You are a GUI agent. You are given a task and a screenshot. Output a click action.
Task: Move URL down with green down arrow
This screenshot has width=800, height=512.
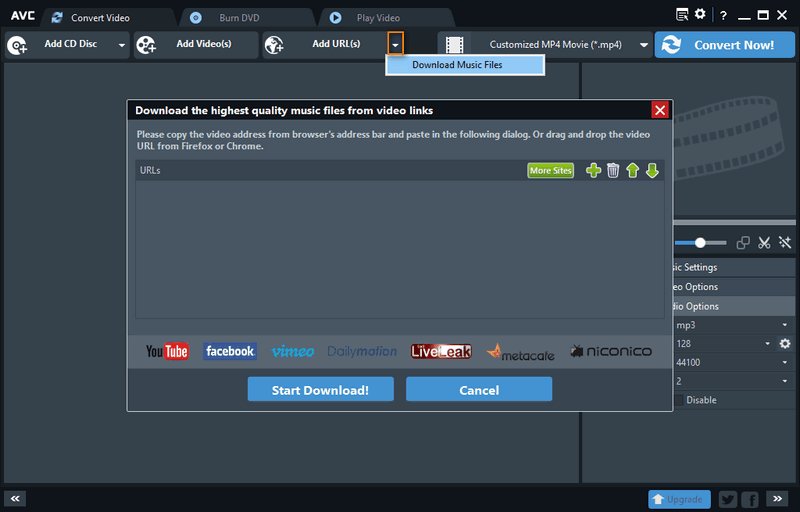[x=652, y=170]
